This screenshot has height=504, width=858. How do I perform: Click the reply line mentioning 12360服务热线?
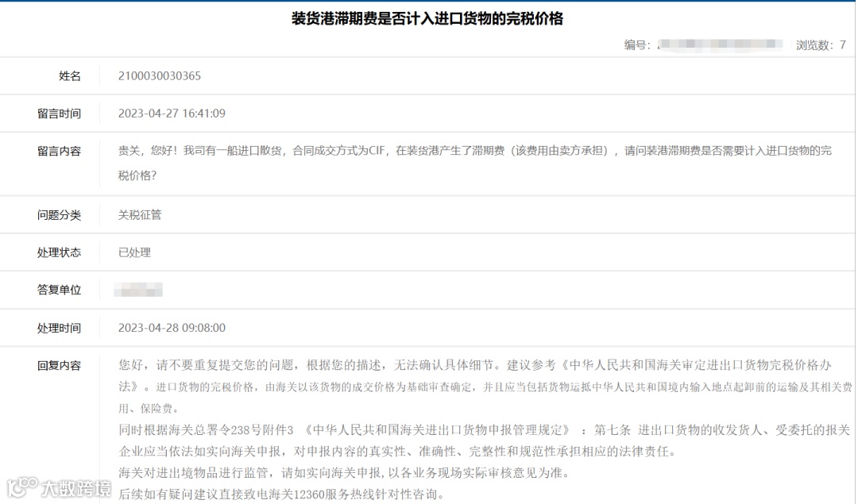(x=282, y=494)
